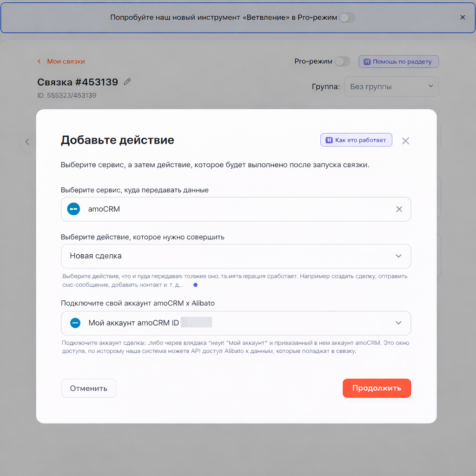The image size is (476, 476).
Task: Open «Помощь по раддету» help
Action: coord(398,61)
